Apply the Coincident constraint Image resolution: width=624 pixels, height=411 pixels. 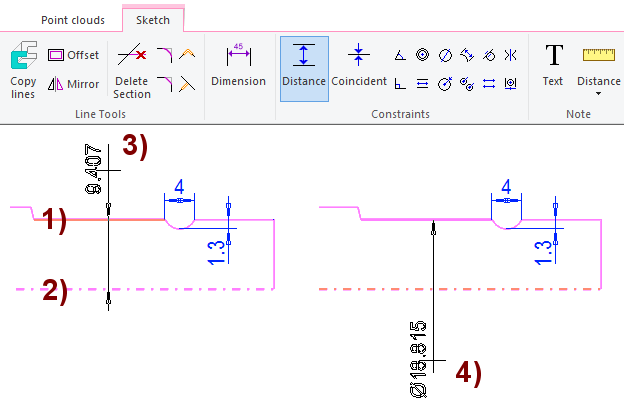click(x=359, y=65)
